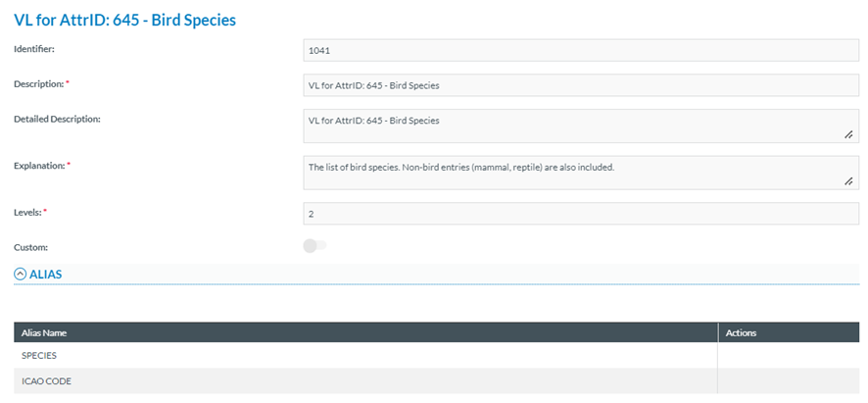
Task: Toggle the Custom switch
Action: [x=314, y=246]
